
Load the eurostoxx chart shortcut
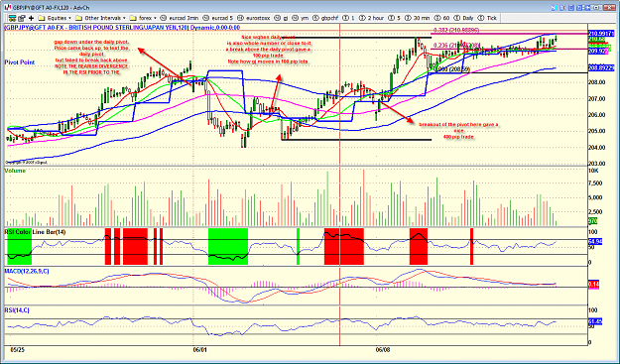[x=253, y=18]
